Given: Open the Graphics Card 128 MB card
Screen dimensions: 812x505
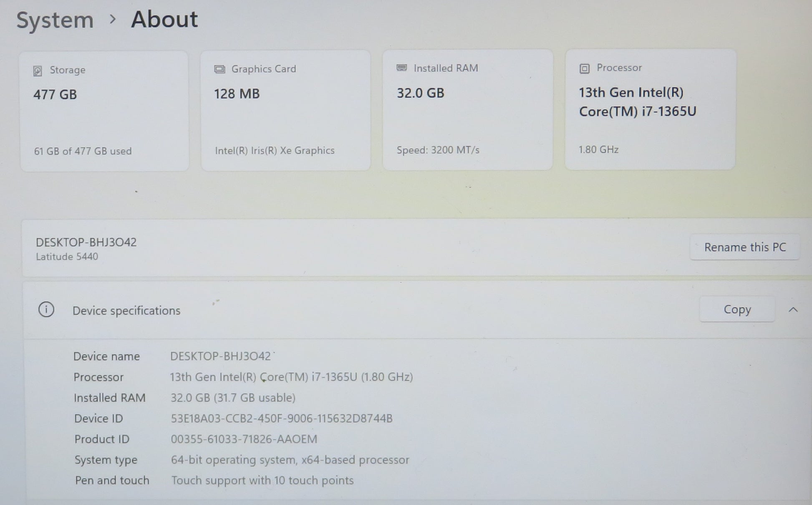Looking at the screenshot, I should pos(285,110).
